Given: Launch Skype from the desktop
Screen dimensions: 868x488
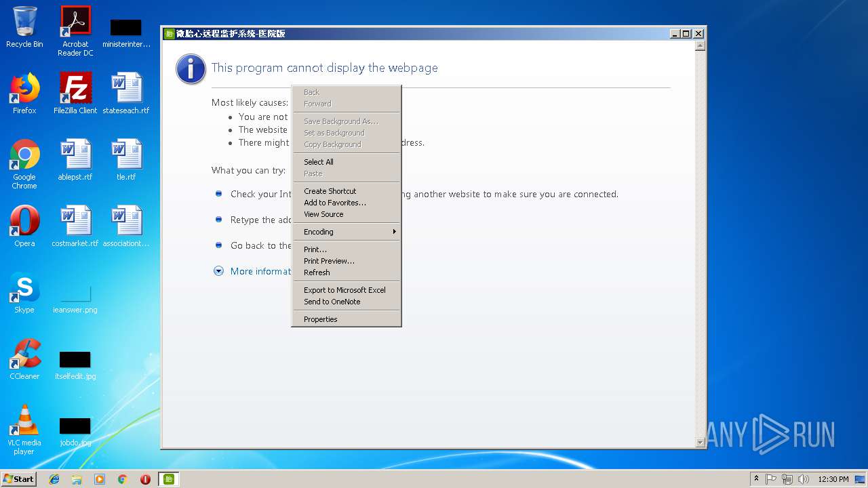Looking at the screenshot, I should (x=24, y=292).
